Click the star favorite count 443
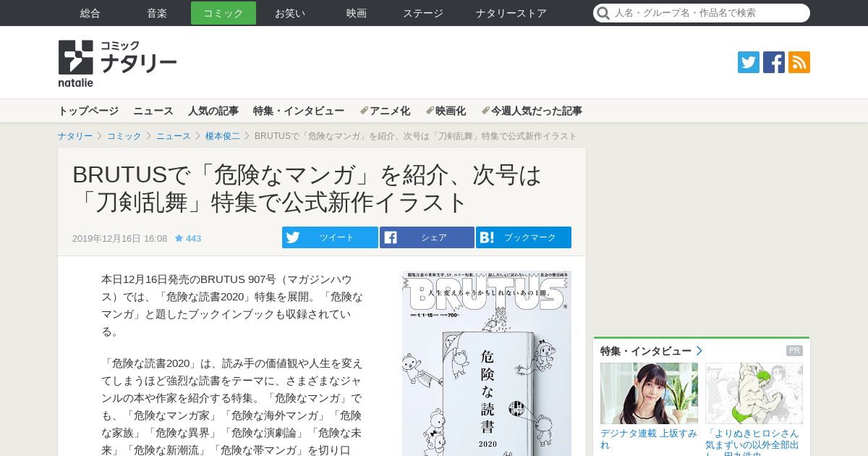 point(188,238)
